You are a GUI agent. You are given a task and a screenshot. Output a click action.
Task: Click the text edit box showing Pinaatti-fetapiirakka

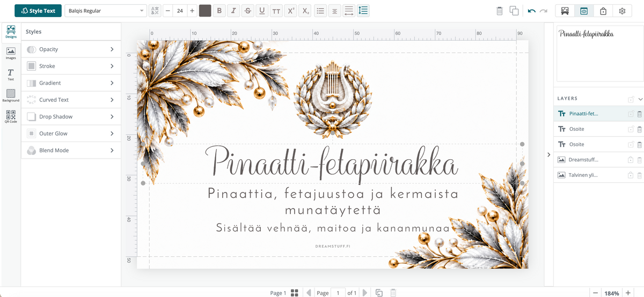tap(599, 53)
